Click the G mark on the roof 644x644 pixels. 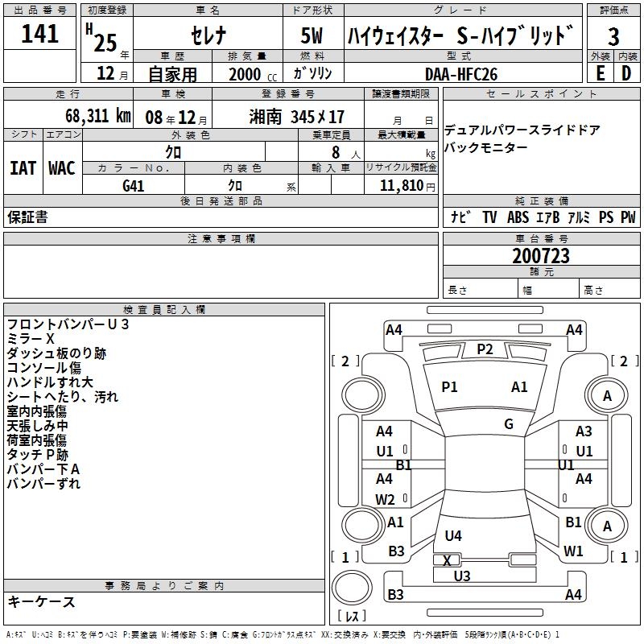click(x=508, y=424)
